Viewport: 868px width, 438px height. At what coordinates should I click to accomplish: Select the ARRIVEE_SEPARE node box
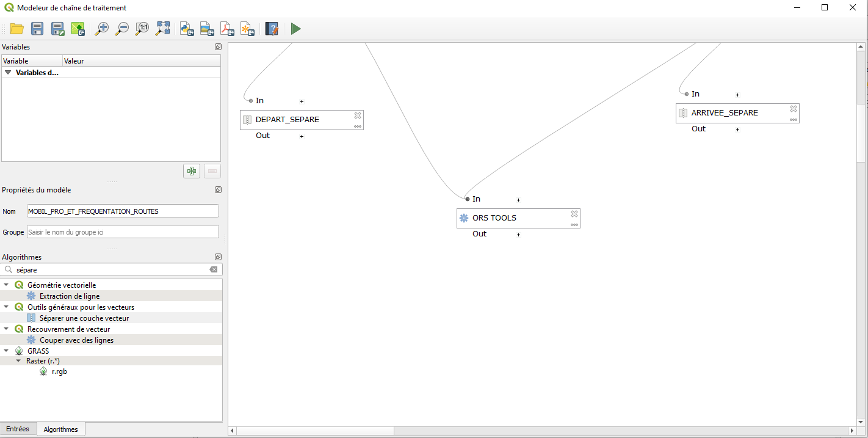point(737,113)
